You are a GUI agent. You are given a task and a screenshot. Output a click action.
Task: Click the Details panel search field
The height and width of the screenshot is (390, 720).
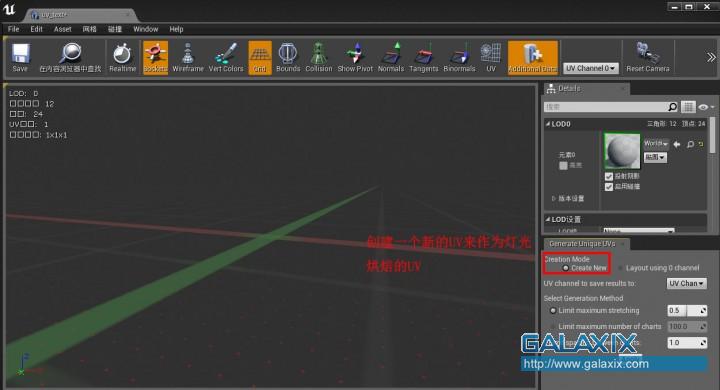click(x=605, y=107)
